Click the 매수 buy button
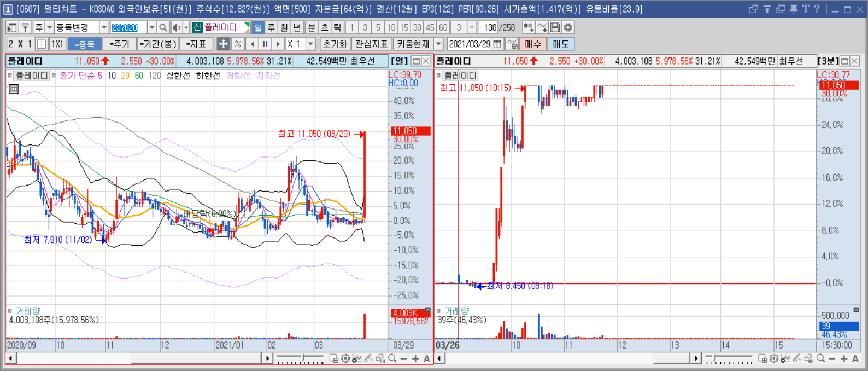Viewport: 868px width, 371px height. [x=533, y=44]
